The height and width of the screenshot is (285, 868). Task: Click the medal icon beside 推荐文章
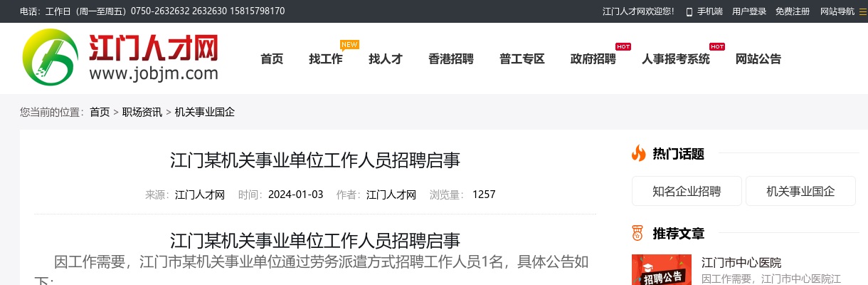[637, 233]
